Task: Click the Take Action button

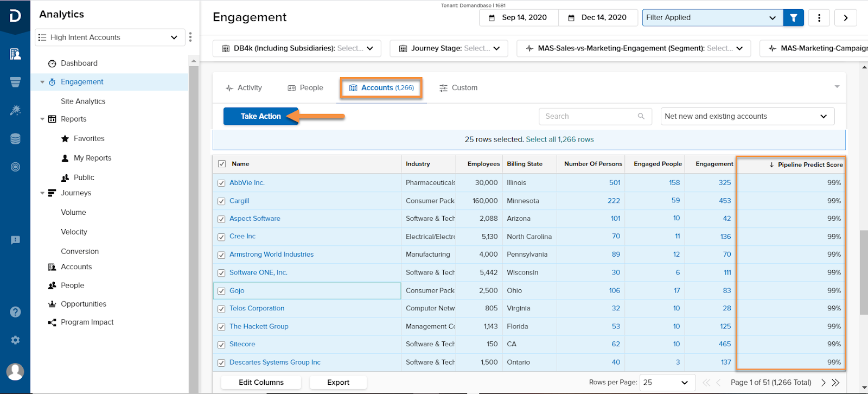Action: [x=261, y=116]
